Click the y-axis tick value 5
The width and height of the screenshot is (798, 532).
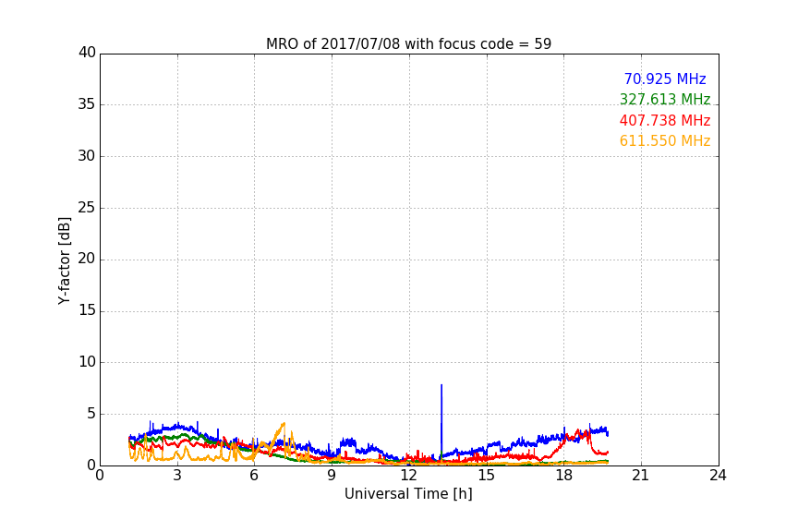point(91,414)
